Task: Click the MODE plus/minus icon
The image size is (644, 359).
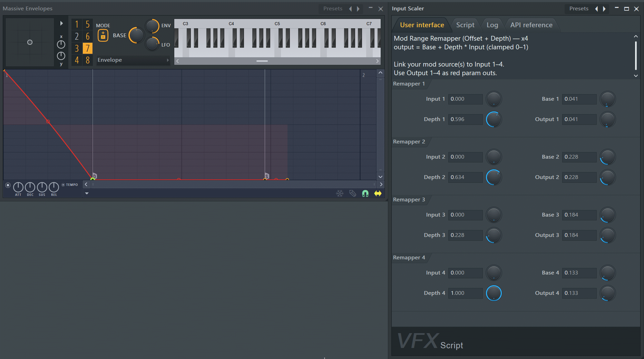Action: 103,36
